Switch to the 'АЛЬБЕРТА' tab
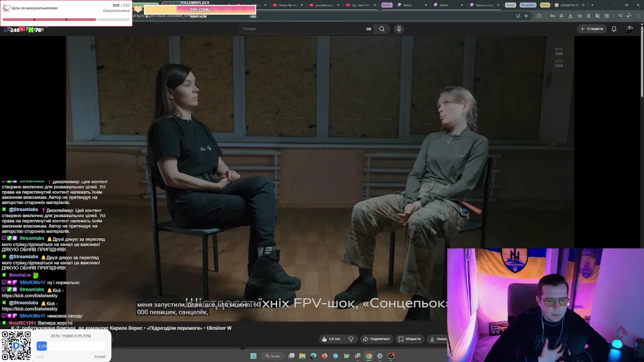The width and height of the screenshot is (644, 362). pyautogui.click(x=569, y=5)
